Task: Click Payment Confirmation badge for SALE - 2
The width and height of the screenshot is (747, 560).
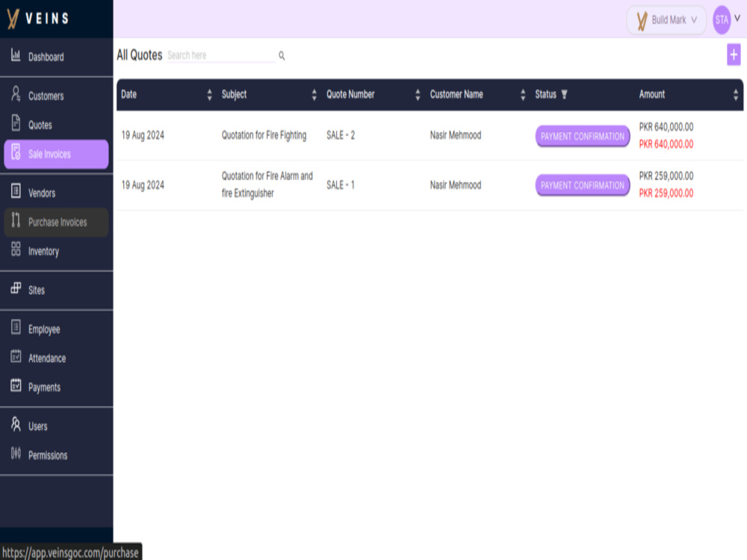Action: coord(582,136)
